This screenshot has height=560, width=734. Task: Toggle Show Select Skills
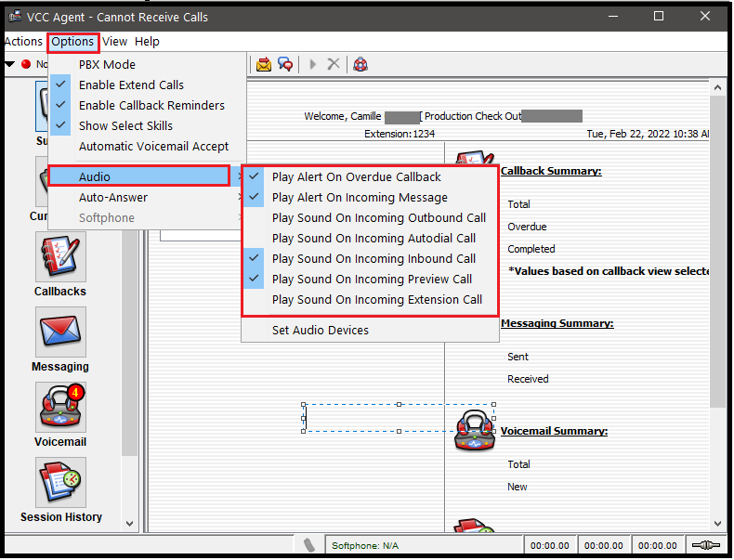147,126
